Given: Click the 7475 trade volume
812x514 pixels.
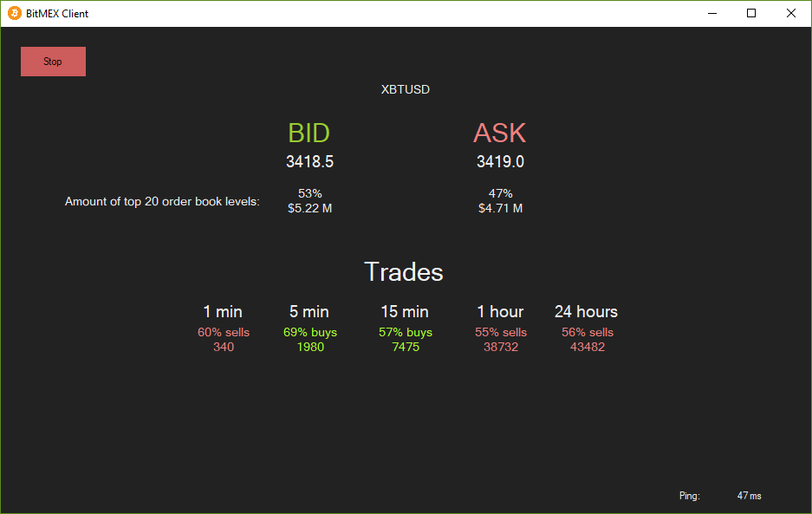Looking at the screenshot, I should coord(406,348).
